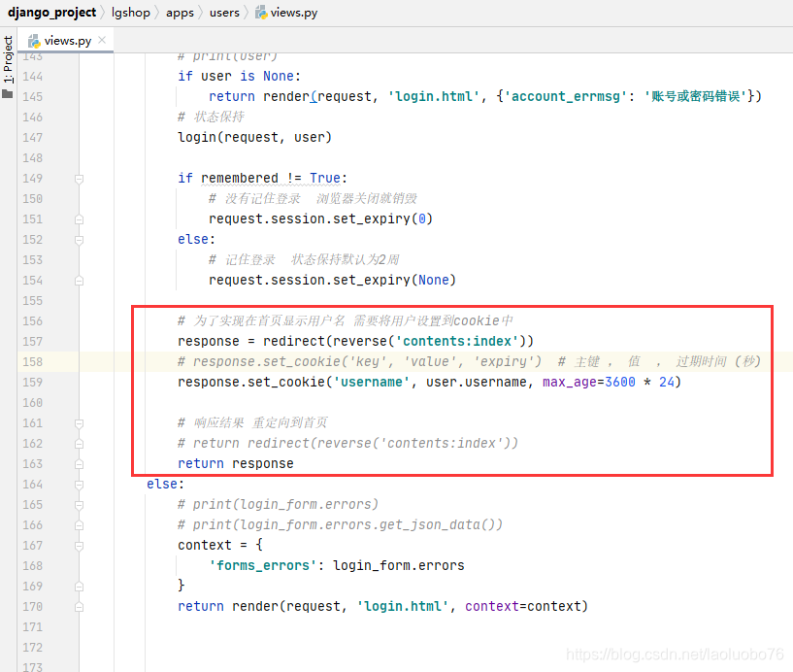Click 'if user is None:' line
Screen dimensions: 793x672
tap(239, 77)
